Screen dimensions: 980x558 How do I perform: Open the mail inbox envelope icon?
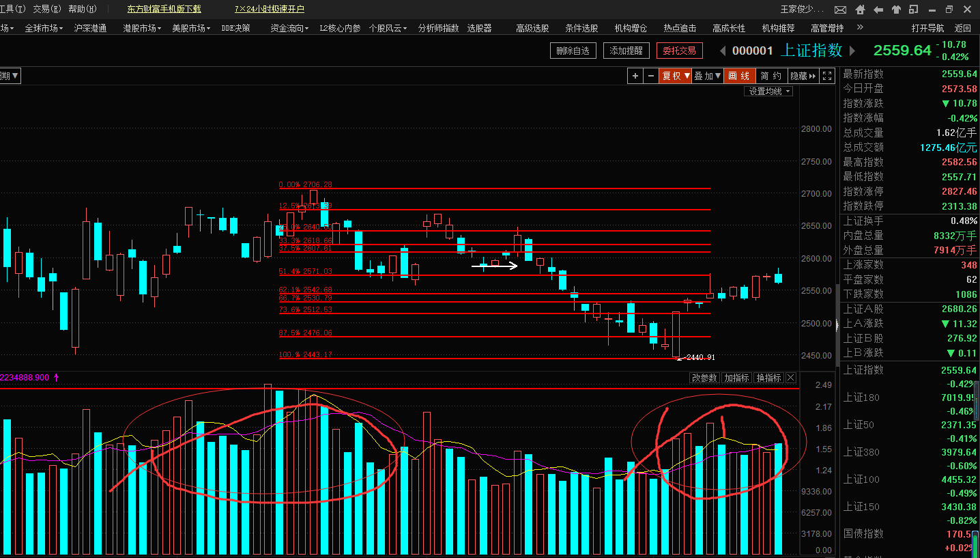tap(841, 10)
